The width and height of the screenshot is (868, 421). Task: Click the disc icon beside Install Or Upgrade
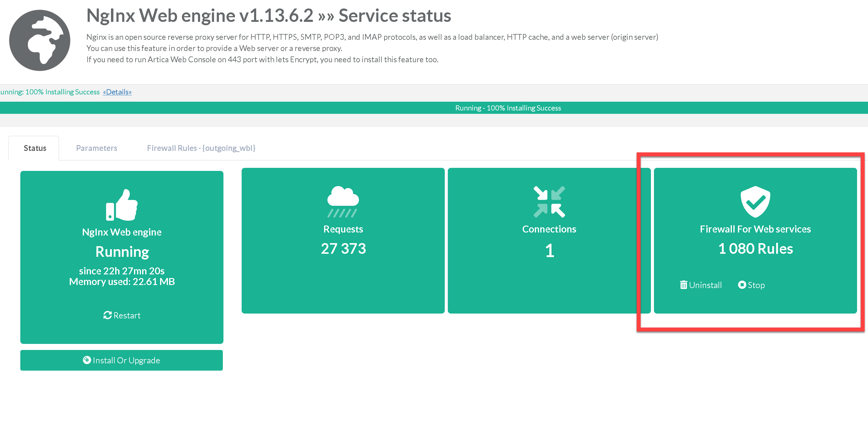coord(87,360)
